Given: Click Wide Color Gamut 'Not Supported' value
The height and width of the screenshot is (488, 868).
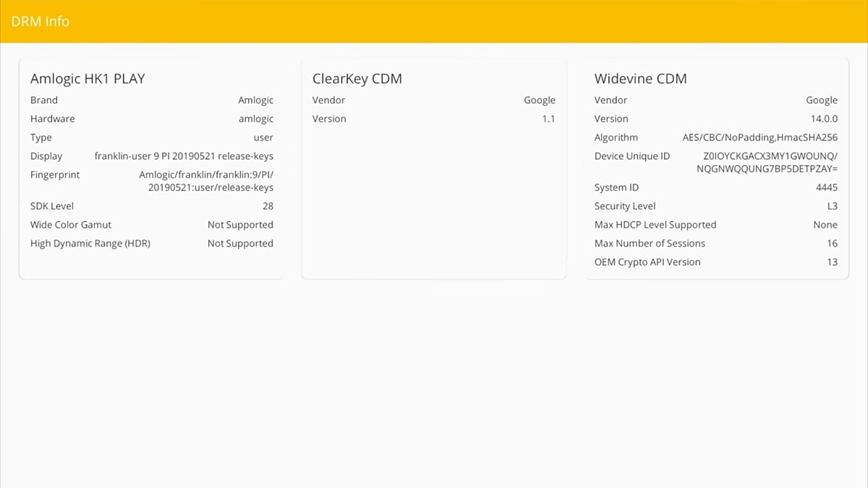Looking at the screenshot, I should (x=240, y=226).
